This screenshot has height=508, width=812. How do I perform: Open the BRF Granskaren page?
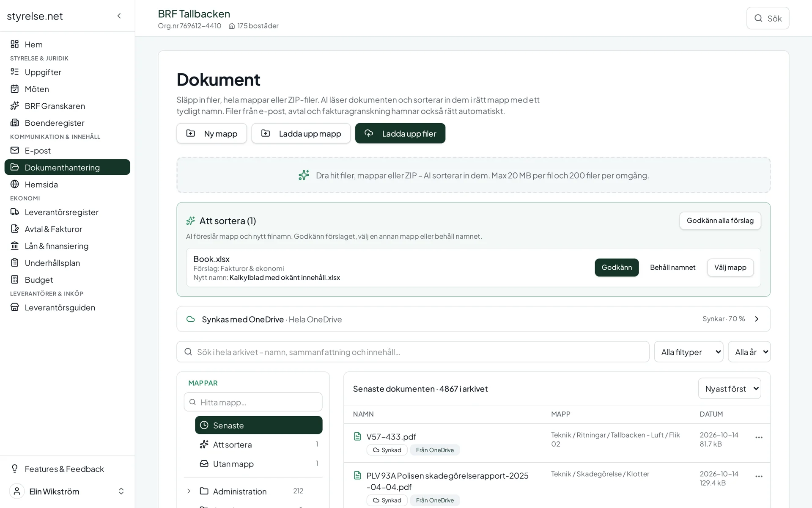coord(67,106)
